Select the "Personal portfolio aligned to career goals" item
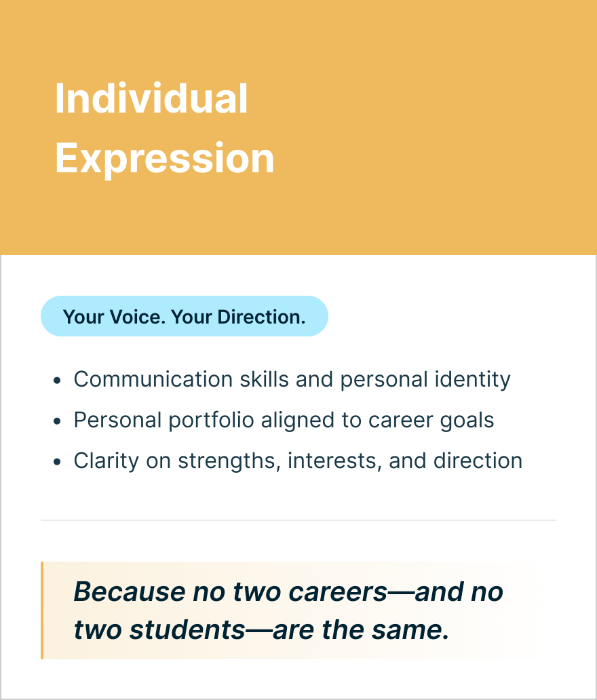Viewport: 597px width, 700px height. click(x=284, y=420)
